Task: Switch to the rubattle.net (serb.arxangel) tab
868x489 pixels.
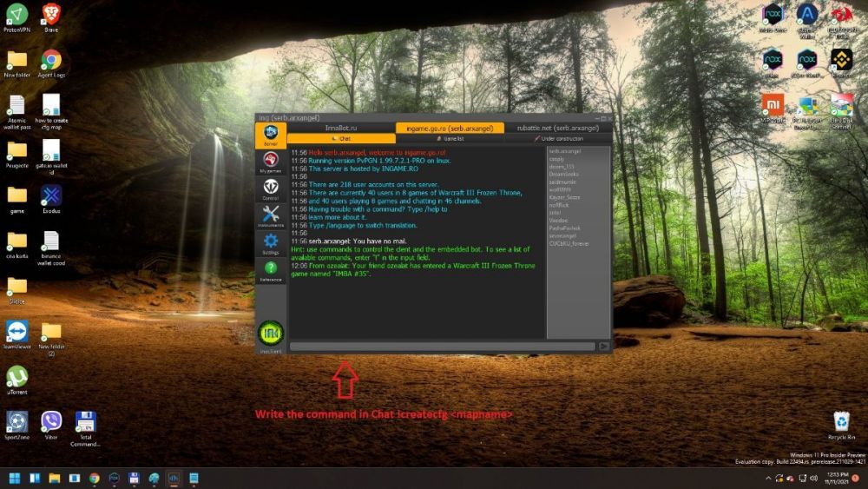Action: (x=557, y=128)
